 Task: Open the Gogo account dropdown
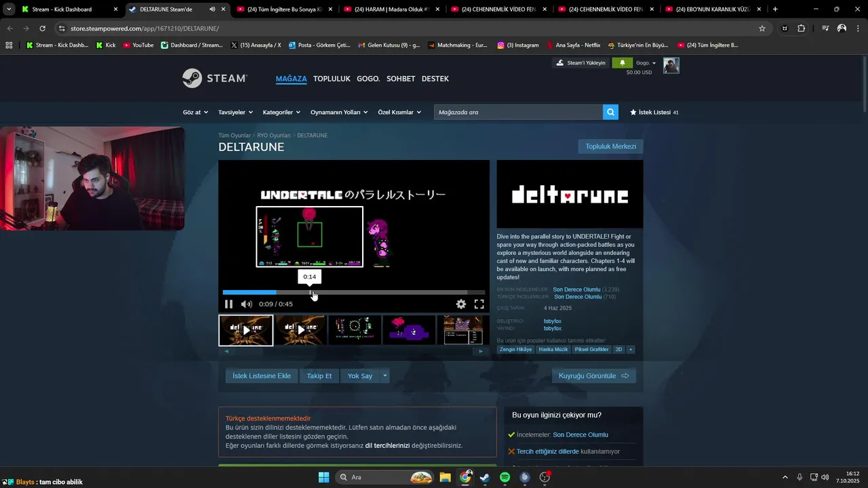(646, 62)
